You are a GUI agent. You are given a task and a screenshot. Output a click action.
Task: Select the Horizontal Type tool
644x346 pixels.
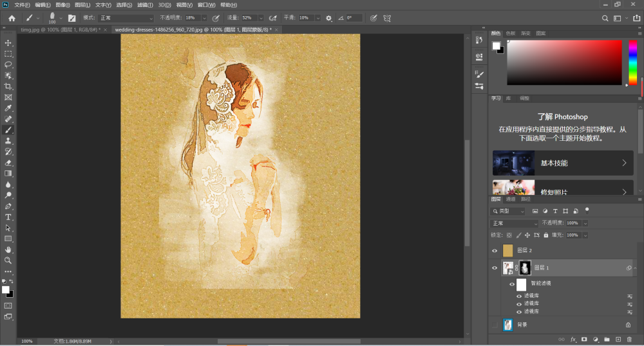click(8, 217)
